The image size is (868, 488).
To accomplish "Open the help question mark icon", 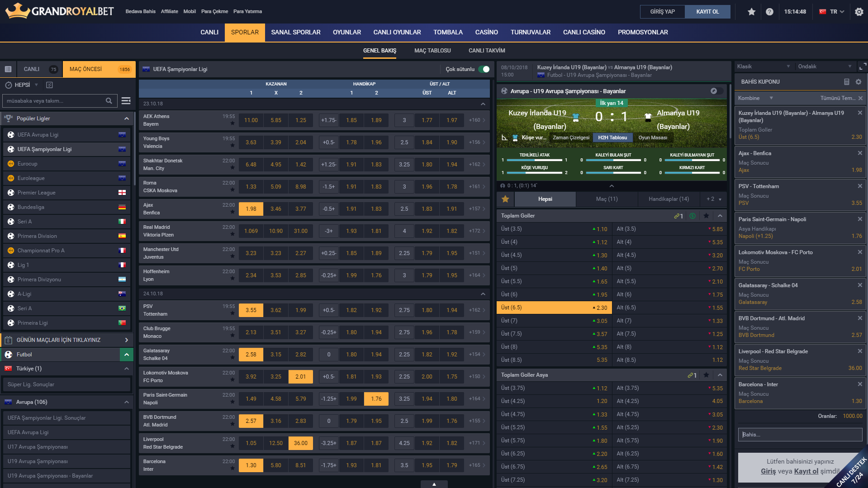I will click(769, 12).
